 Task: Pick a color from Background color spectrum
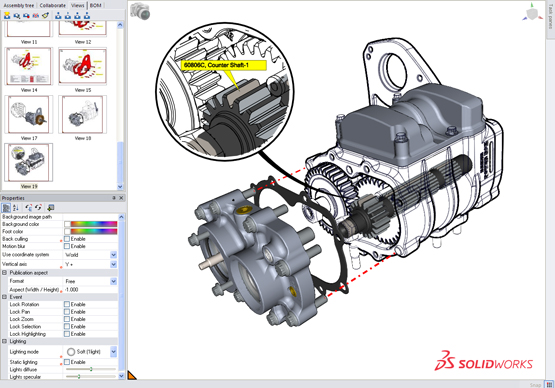tap(94, 224)
